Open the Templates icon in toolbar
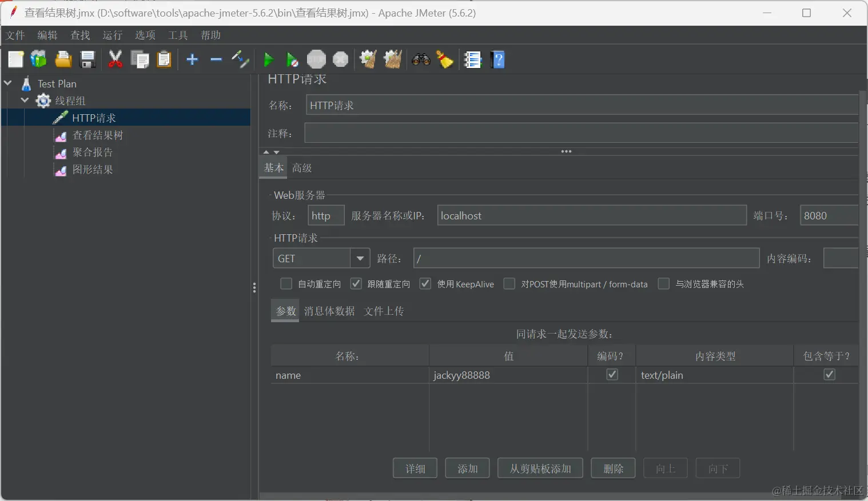 (x=39, y=59)
